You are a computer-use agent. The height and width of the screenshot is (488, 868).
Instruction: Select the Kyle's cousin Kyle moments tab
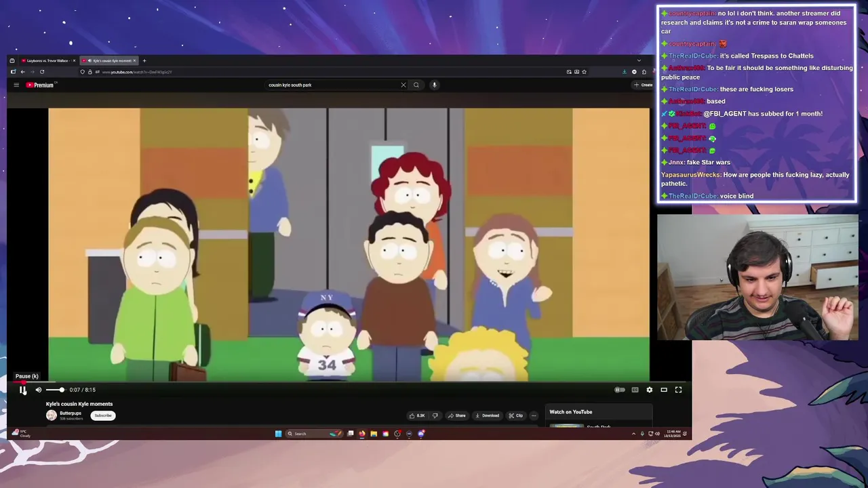coord(108,60)
